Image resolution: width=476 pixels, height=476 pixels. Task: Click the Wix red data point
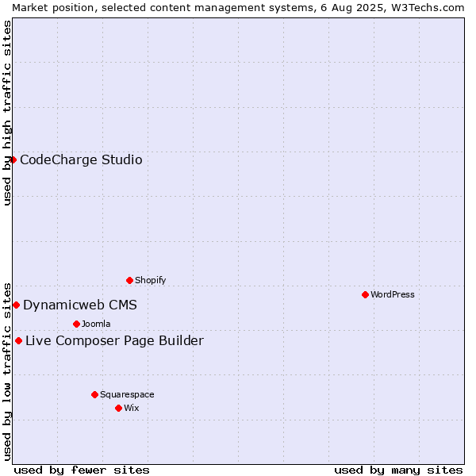tap(119, 408)
